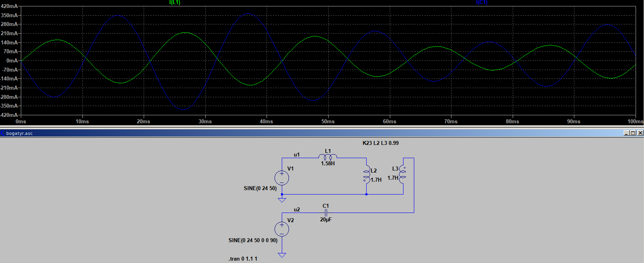Screen dimensions: 644x263
Task: Click the u2 net label
Action: (x=297, y=209)
